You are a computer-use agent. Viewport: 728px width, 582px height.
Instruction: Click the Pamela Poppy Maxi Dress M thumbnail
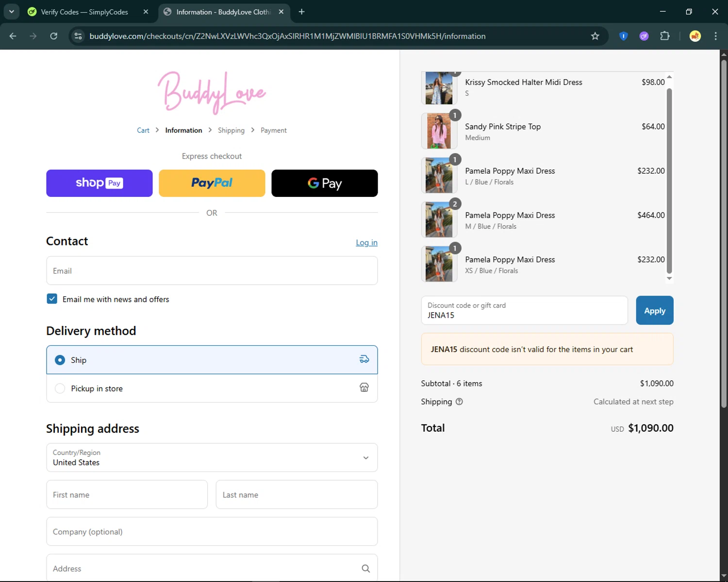click(439, 220)
